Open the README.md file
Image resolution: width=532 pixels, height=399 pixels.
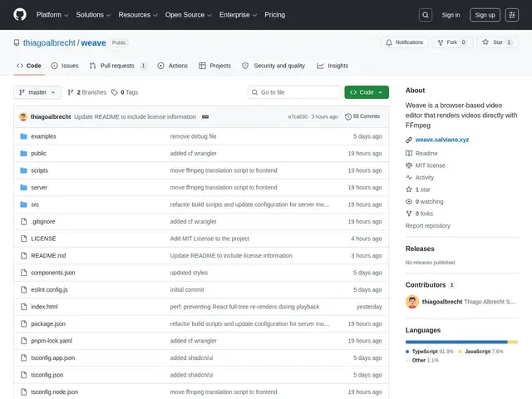click(48, 256)
